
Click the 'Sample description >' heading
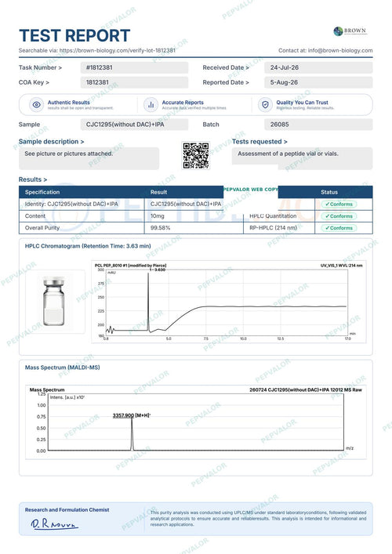pyautogui.click(x=51, y=142)
